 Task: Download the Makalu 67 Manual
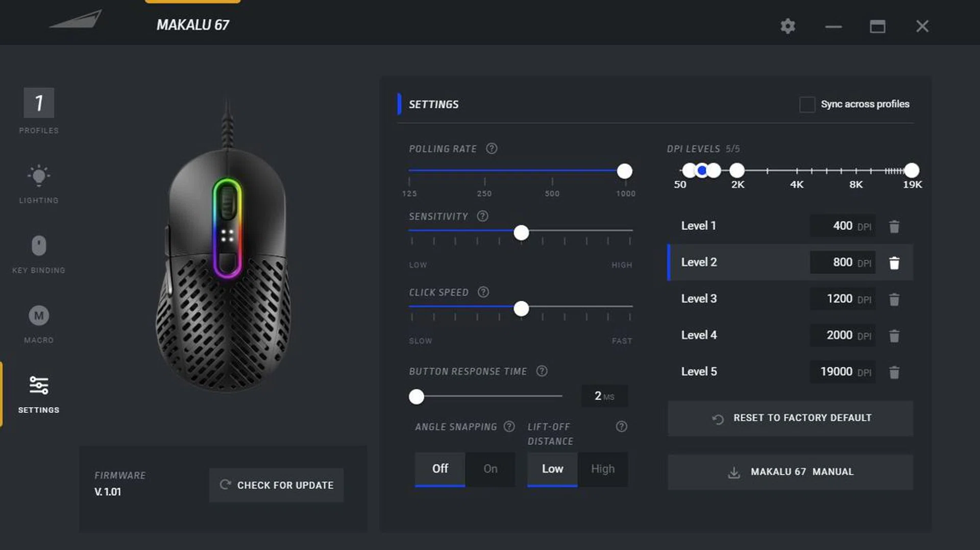click(790, 472)
